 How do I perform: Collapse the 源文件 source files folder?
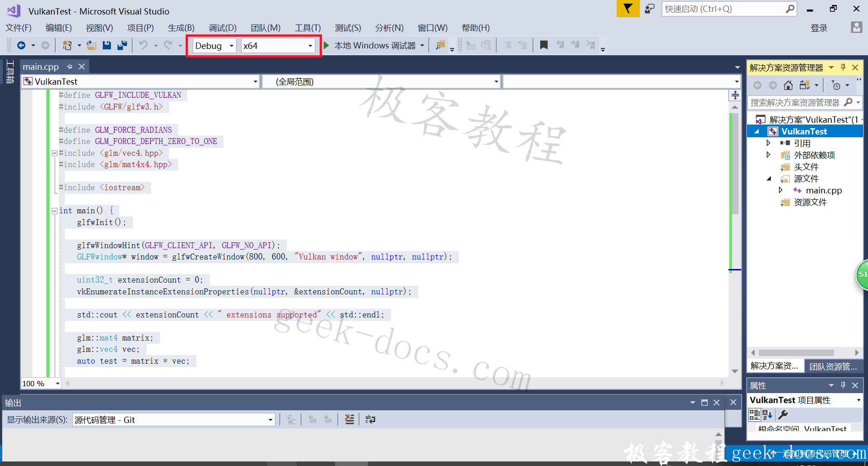[768, 178]
